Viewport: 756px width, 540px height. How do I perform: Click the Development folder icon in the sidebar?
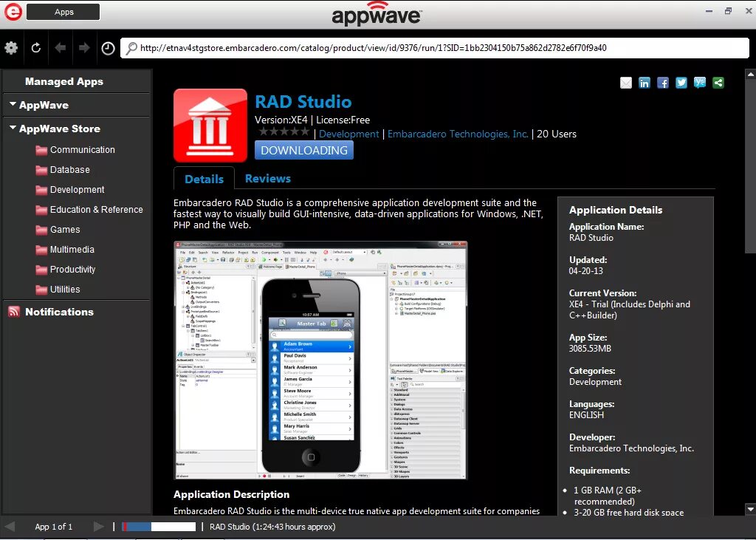tap(41, 190)
